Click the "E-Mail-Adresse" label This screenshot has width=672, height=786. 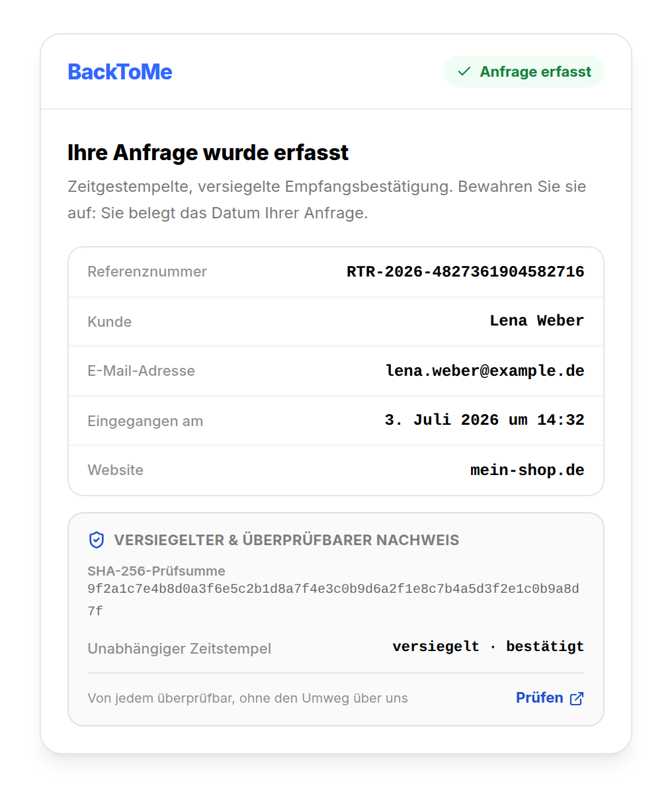click(142, 371)
